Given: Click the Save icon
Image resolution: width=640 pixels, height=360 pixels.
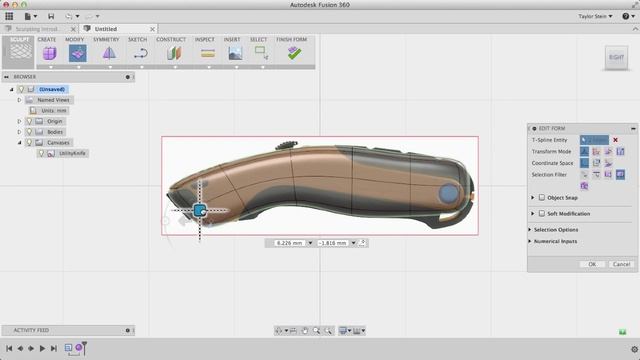Looking at the screenshot, I should coord(51,16).
